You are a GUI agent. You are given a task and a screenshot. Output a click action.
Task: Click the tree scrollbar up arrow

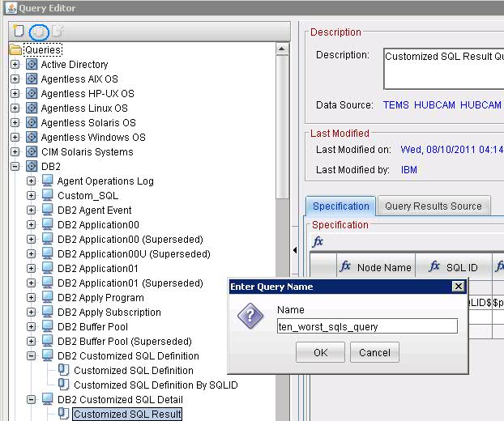(x=282, y=49)
